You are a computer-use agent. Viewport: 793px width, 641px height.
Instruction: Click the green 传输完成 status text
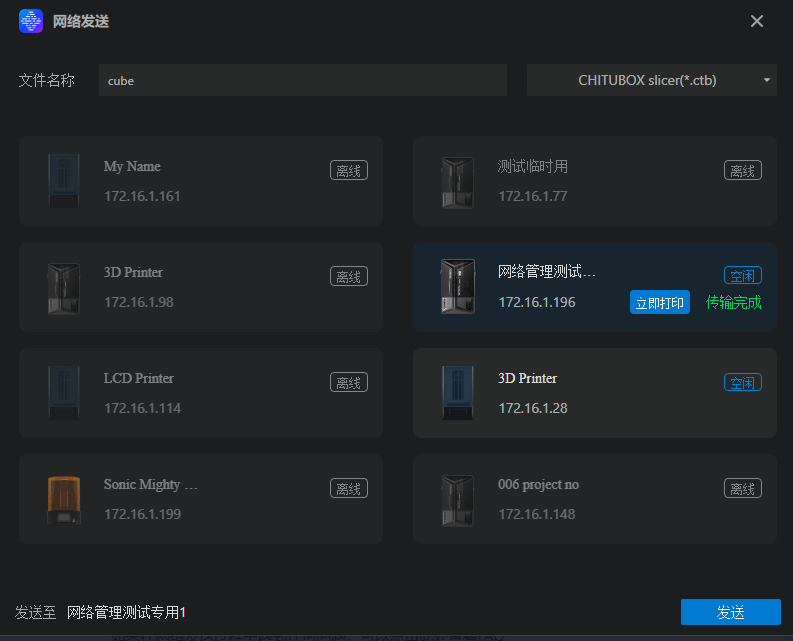point(733,303)
